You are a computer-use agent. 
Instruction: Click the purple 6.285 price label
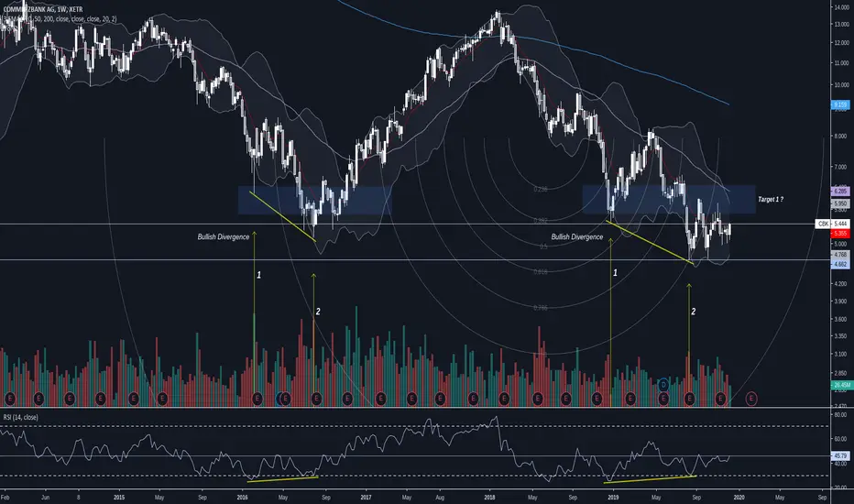(840, 192)
